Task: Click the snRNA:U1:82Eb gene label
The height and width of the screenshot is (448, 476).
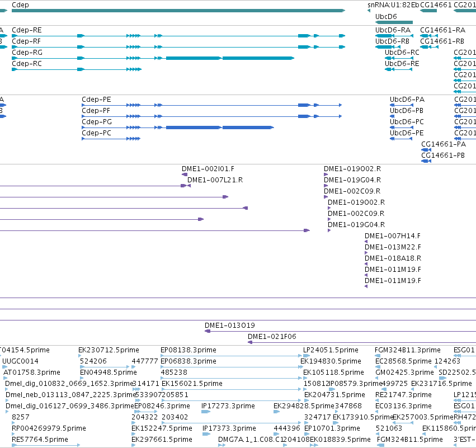Action: point(393,5)
